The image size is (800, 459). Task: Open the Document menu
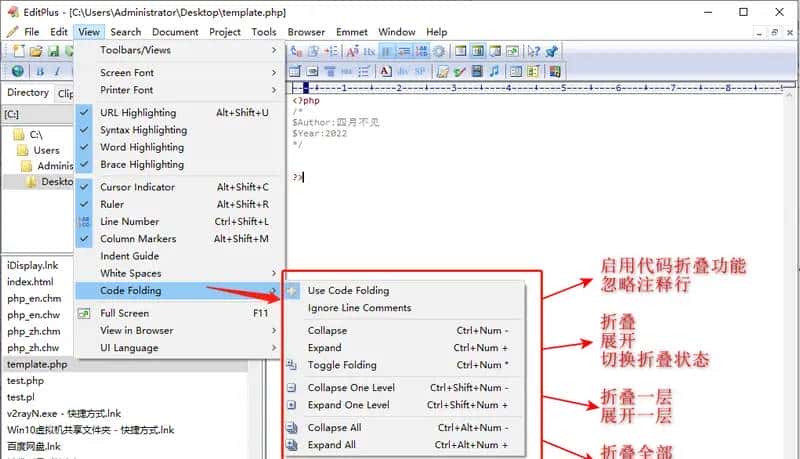point(175,32)
